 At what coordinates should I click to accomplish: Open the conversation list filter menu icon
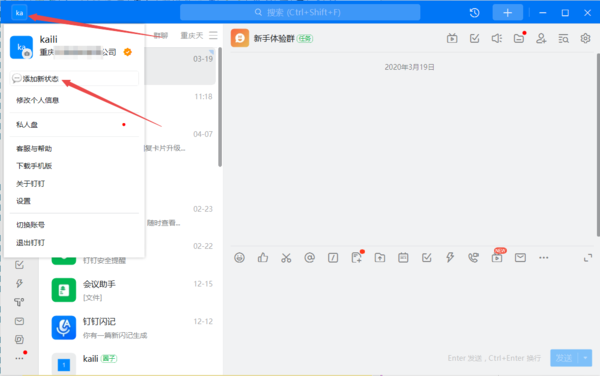(x=214, y=36)
